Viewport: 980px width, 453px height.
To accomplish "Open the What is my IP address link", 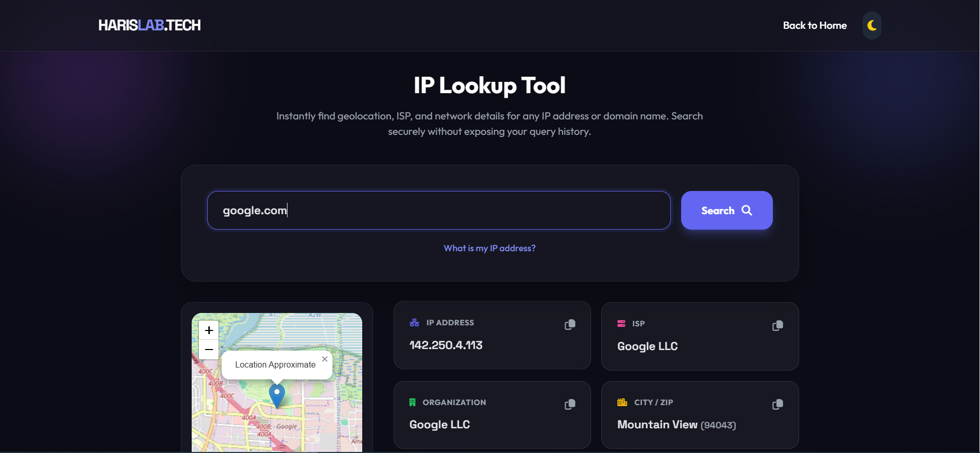I will tap(489, 248).
